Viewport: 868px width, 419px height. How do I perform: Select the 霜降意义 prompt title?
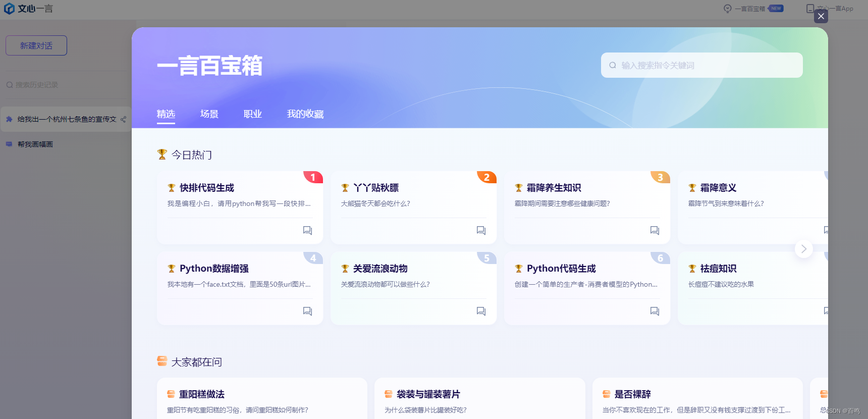tap(719, 188)
